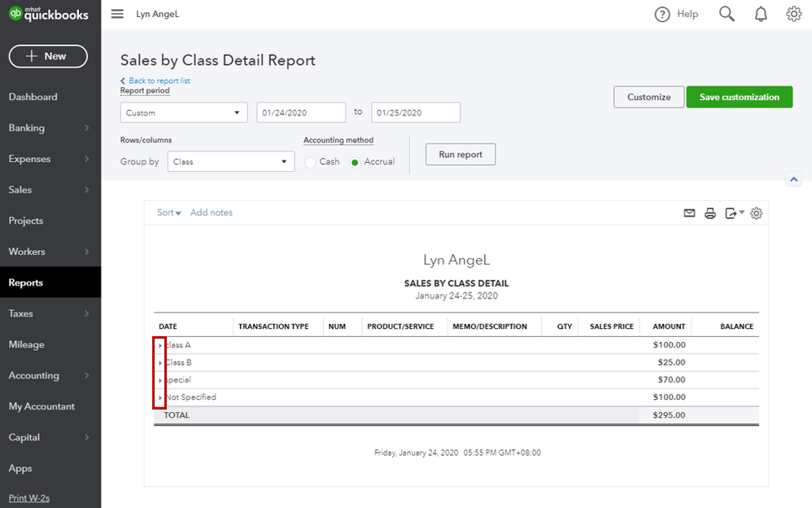The width and height of the screenshot is (812, 508).
Task: Click the Report period label
Action: [x=145, y=90]
